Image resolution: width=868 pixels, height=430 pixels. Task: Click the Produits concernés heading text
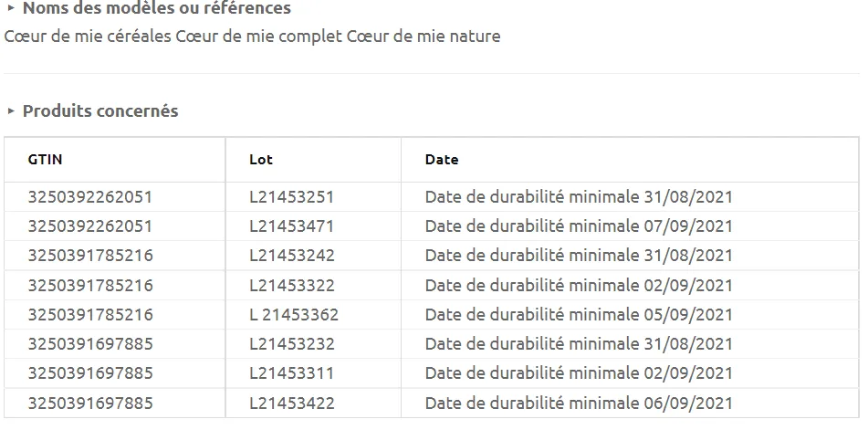click(x=100, y=111)
